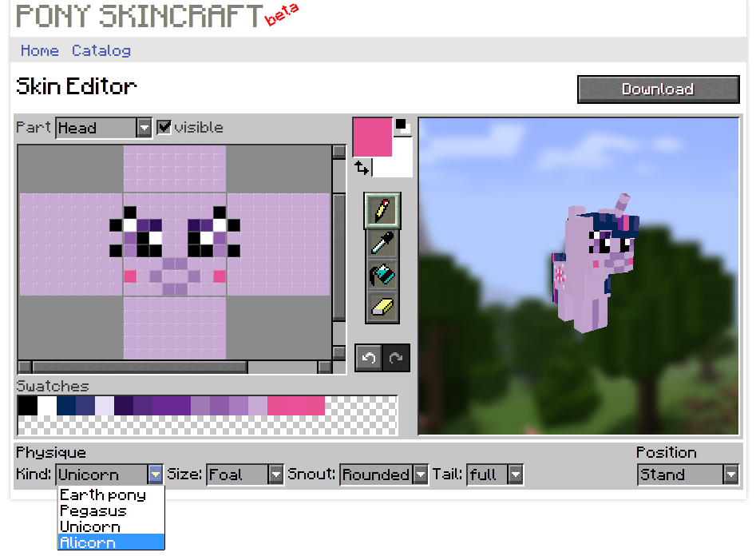
Task: Pick the white swatch
Action: click(x=47, y=406)
